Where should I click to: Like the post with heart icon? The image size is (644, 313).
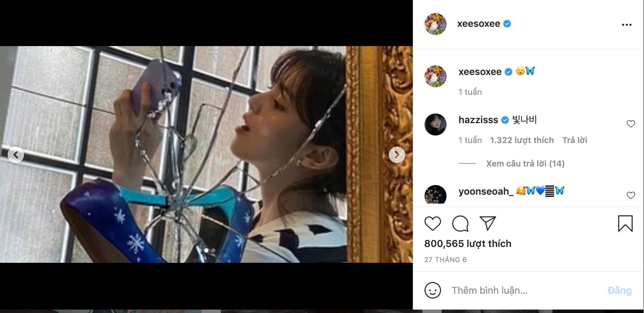(x=433, y=224)
